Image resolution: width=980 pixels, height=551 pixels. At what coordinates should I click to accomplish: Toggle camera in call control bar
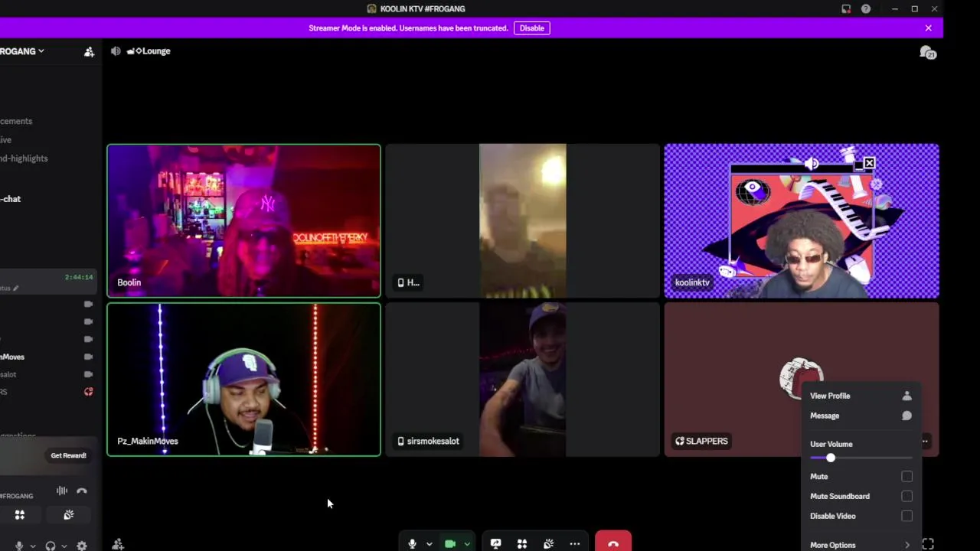tap(450, 543)
